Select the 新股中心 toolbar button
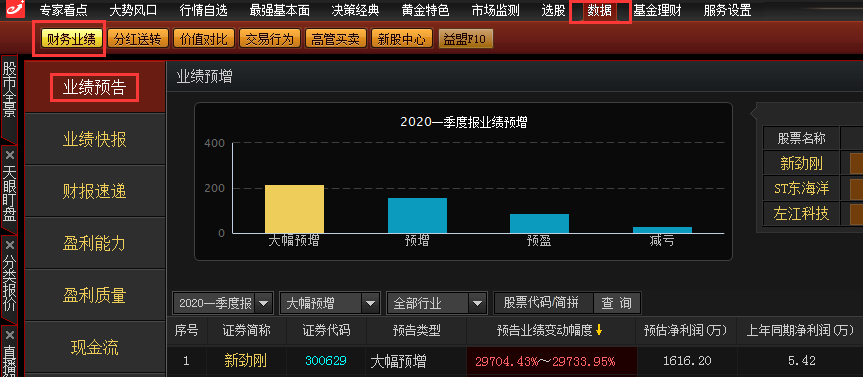 (x=402, y=39)
